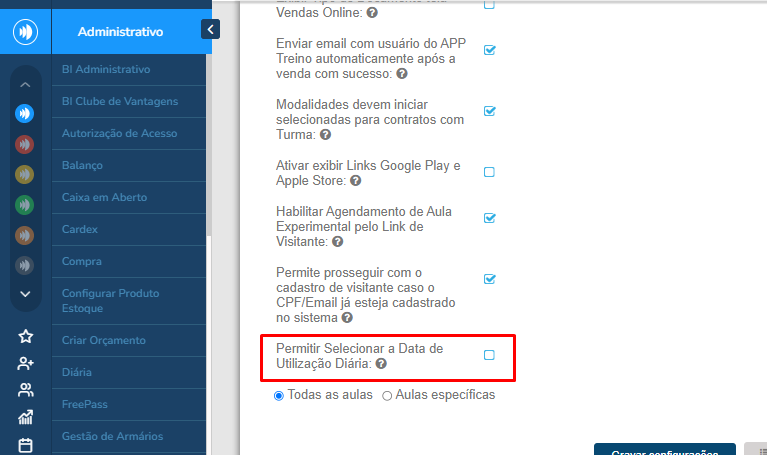
Task: Open the people group icon in sidebar
Action: coord(26,390)
